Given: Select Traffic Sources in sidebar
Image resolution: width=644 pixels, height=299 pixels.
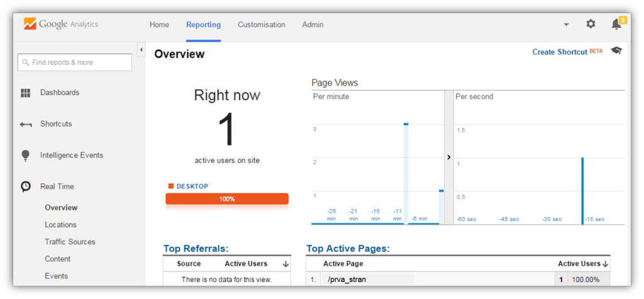Looking at the screenshot, I should (x=70, y=242).
